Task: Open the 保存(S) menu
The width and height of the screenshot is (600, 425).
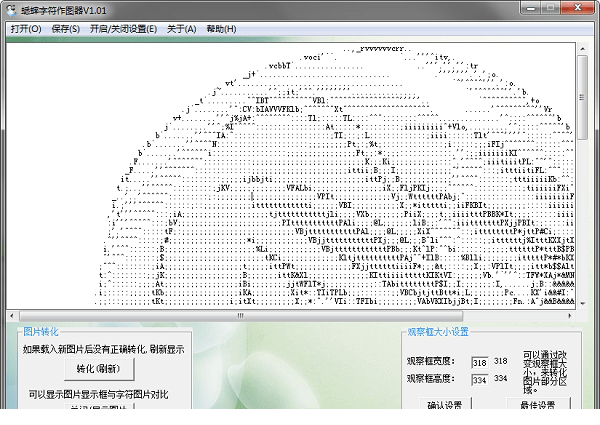Action: (65, 29)
